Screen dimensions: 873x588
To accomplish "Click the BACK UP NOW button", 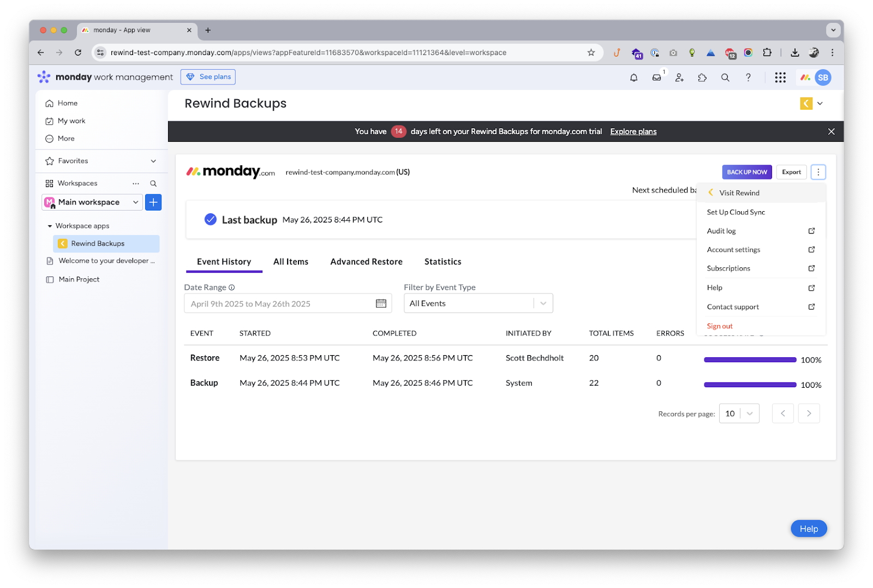I will [x=747, y=172].
